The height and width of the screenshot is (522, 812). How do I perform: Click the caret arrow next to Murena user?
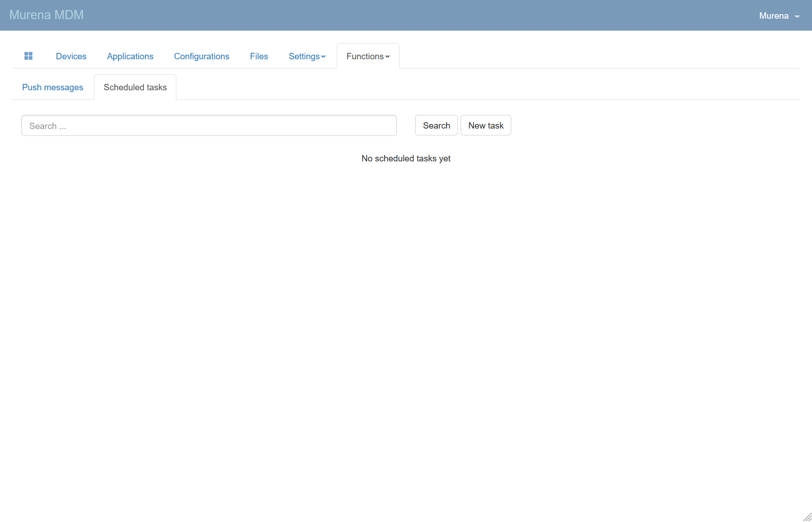coord(797,16)
